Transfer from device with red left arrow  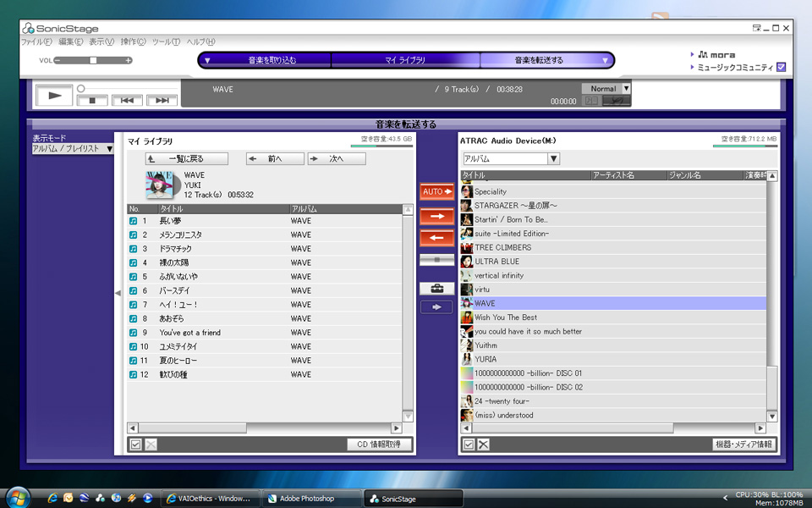[436, 238]
